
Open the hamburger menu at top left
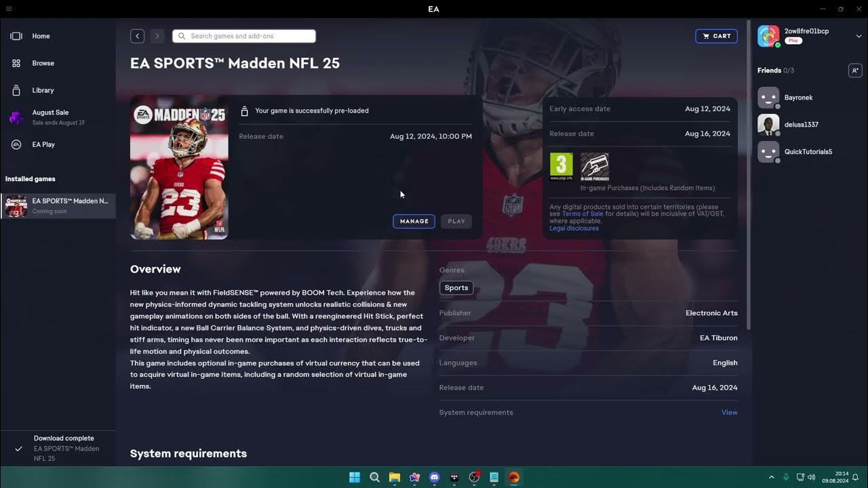pos(8,9)
